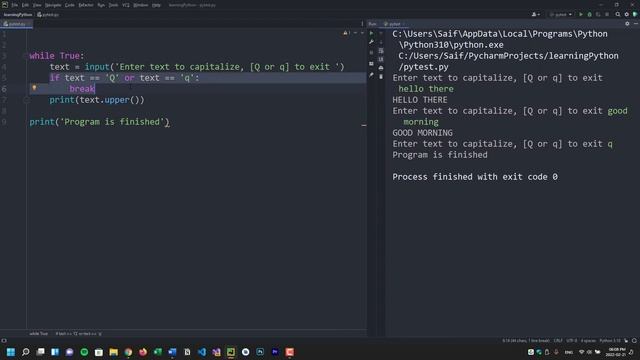Open the user account dropdown

536,14
